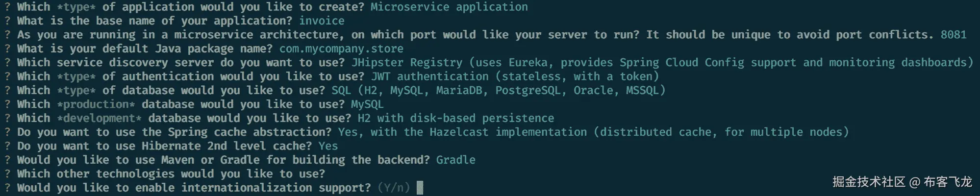
Task: Click the 'H2 with disk-based persistence' answer
Action: 455,118
